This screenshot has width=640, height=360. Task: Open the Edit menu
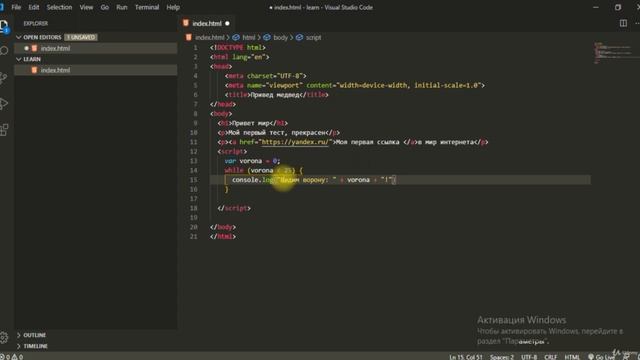click(x=34, y=7)
